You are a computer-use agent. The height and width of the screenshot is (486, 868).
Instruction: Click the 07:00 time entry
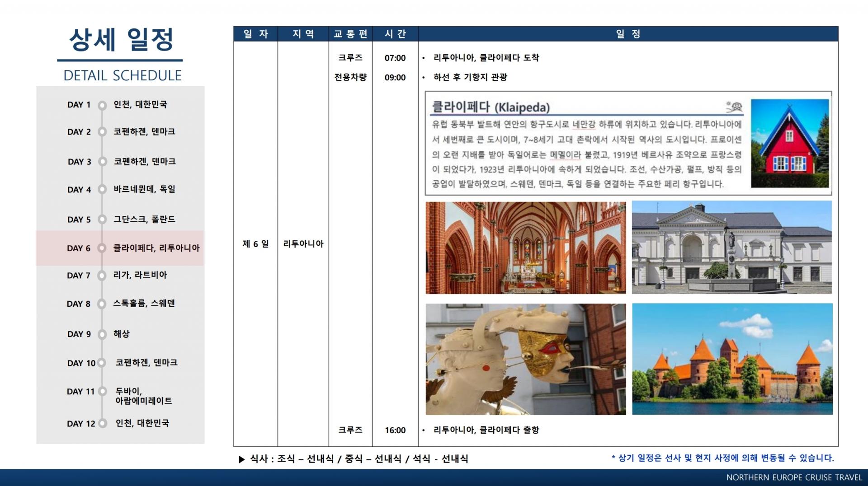click(x=395, y=58)
